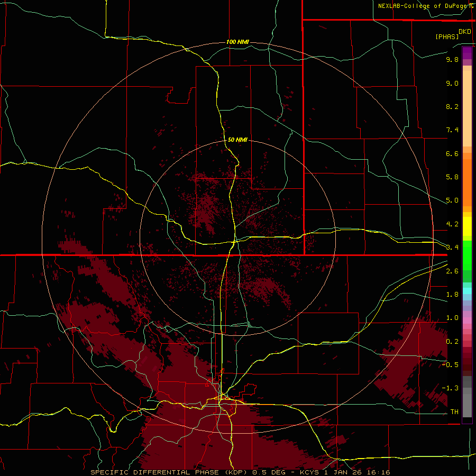
Task: Select the -1.3 scale value
Action: pos(450,388)
